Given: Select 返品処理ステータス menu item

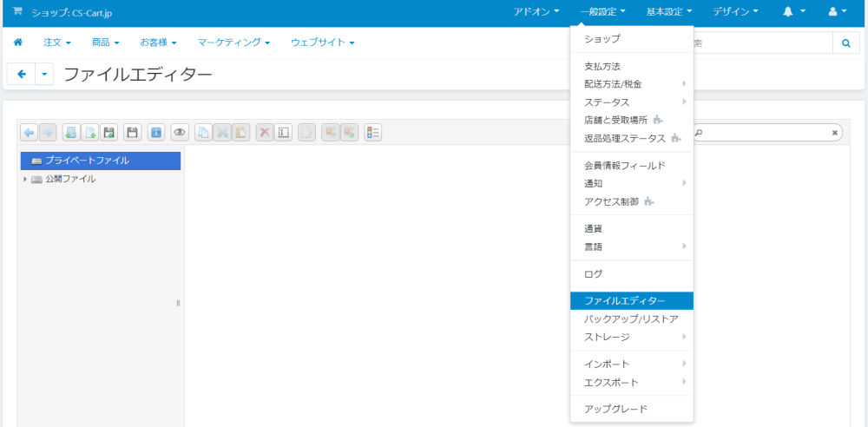Looking at the screenshot, I should pyautogui.click(x=632, y=139).
